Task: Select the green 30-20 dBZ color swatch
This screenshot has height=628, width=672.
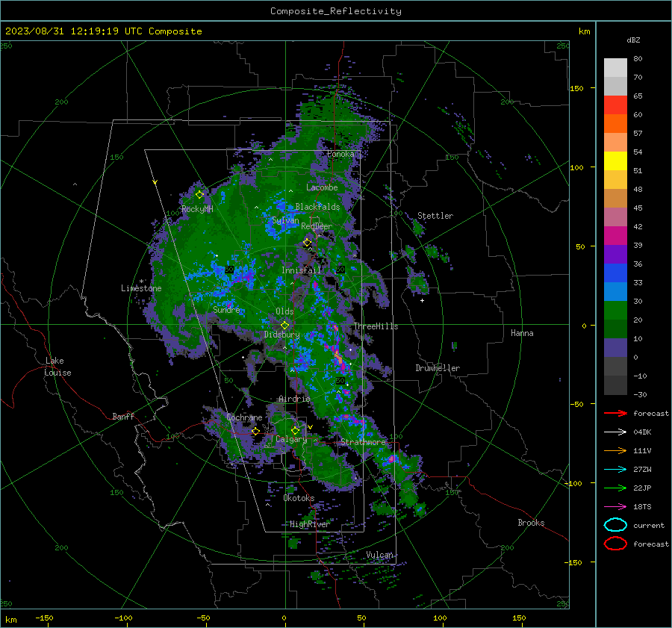Action: [x=615, y=311]
